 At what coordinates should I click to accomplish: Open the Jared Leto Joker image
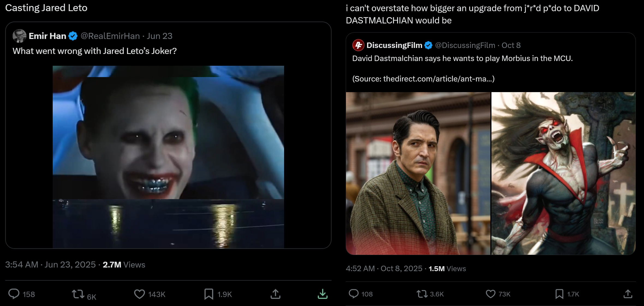pyautogui.click(x=168, y=157)
